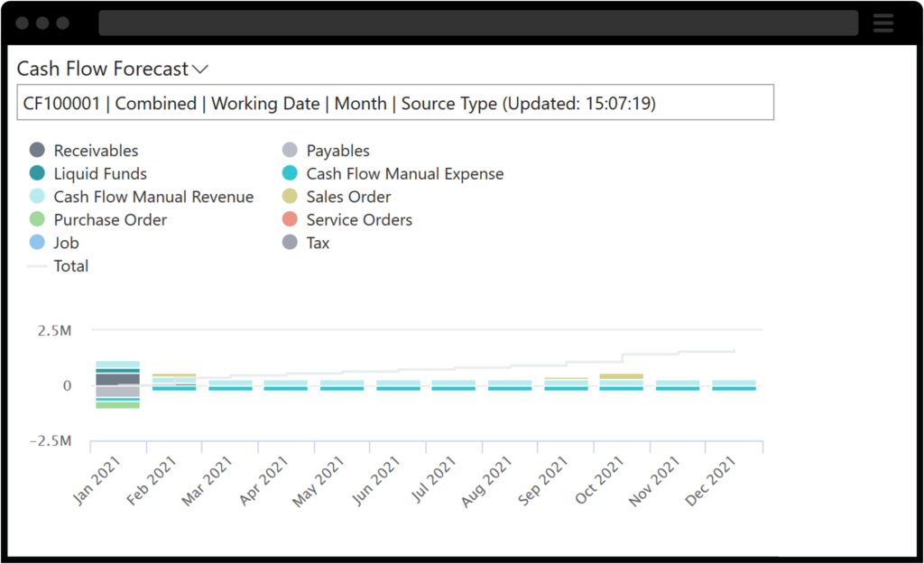Click the 0 y-axis value
924x564 pixels.
point(67,386)
